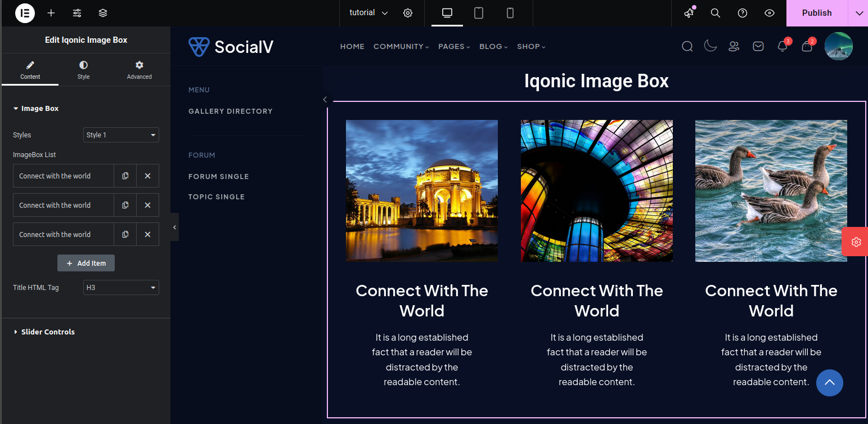Open the messages envelope icon
This screenshot has height=424, width=868.
click(x=758, y=46)
